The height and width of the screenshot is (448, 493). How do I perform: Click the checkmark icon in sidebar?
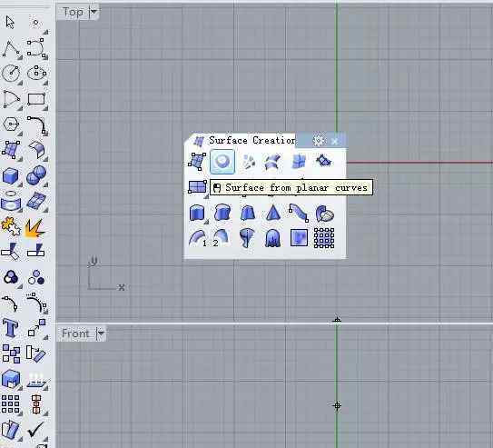pos(35,429)
